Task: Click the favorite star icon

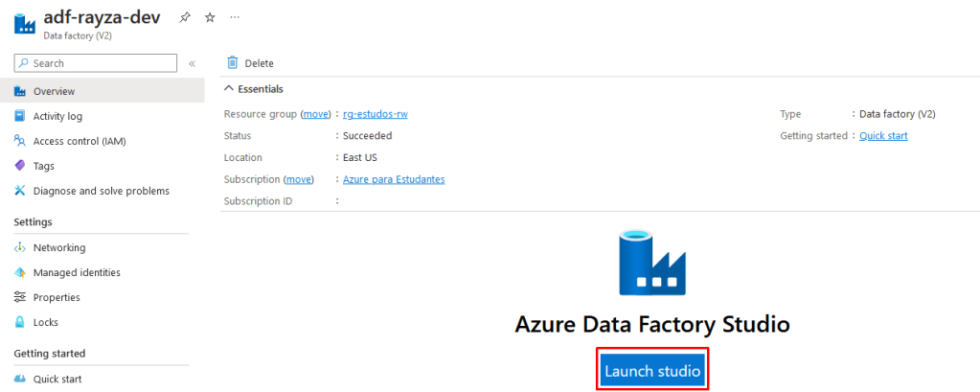Action: tap(210, 18)
